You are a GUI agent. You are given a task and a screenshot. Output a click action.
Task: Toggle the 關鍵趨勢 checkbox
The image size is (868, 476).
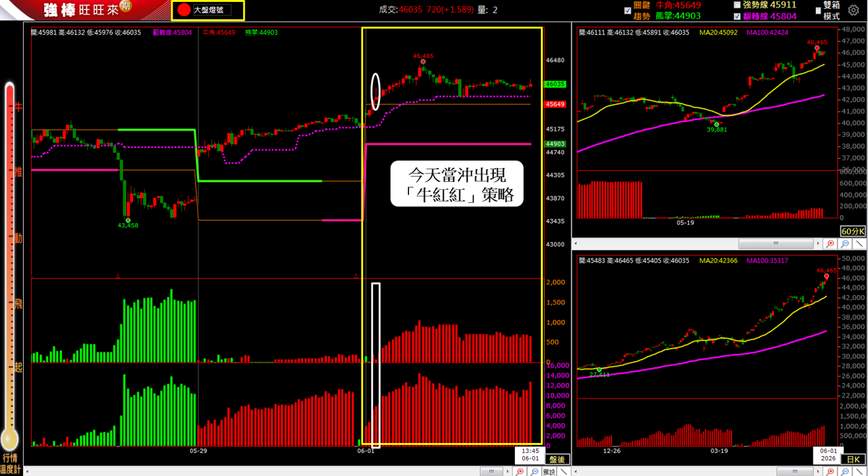tap(627, 11)
